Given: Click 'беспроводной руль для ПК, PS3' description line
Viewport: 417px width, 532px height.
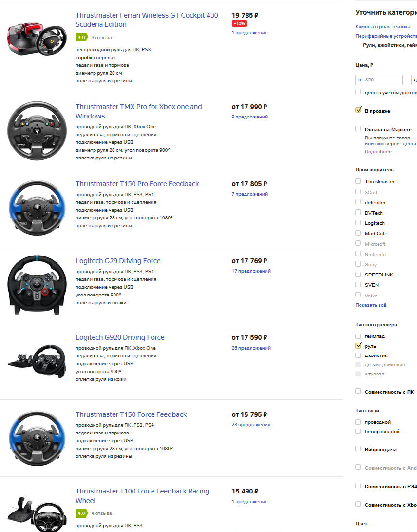Looking at the screenshot, I should tap(113, 50).
